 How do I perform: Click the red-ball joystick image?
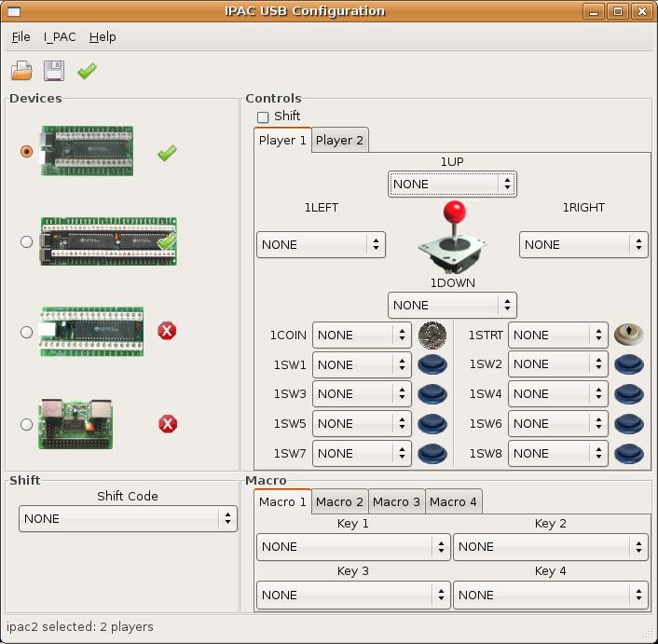click(x=452, y=237)
